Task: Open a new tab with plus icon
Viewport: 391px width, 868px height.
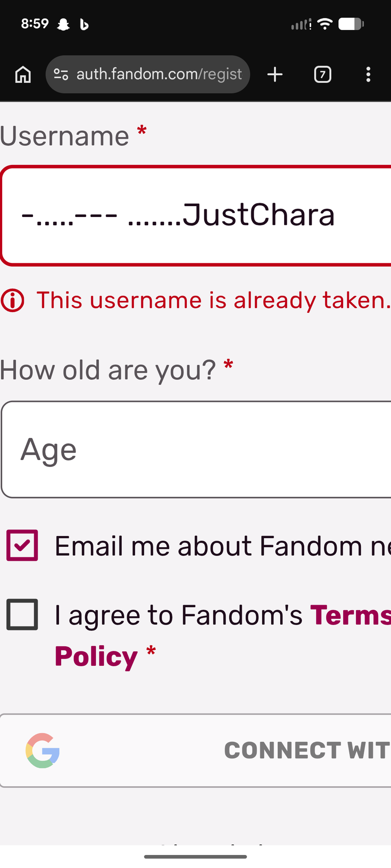Action: (x=275, y=74)
